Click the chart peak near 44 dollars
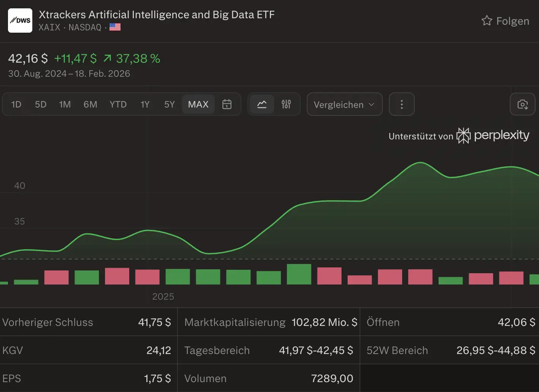539x392 pixels. 420,163
